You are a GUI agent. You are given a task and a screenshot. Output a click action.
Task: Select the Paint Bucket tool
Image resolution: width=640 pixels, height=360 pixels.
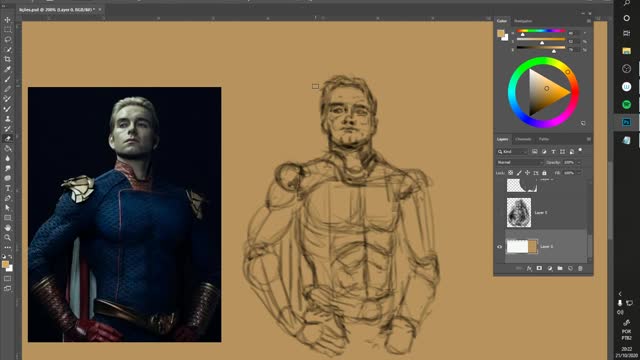7,149
